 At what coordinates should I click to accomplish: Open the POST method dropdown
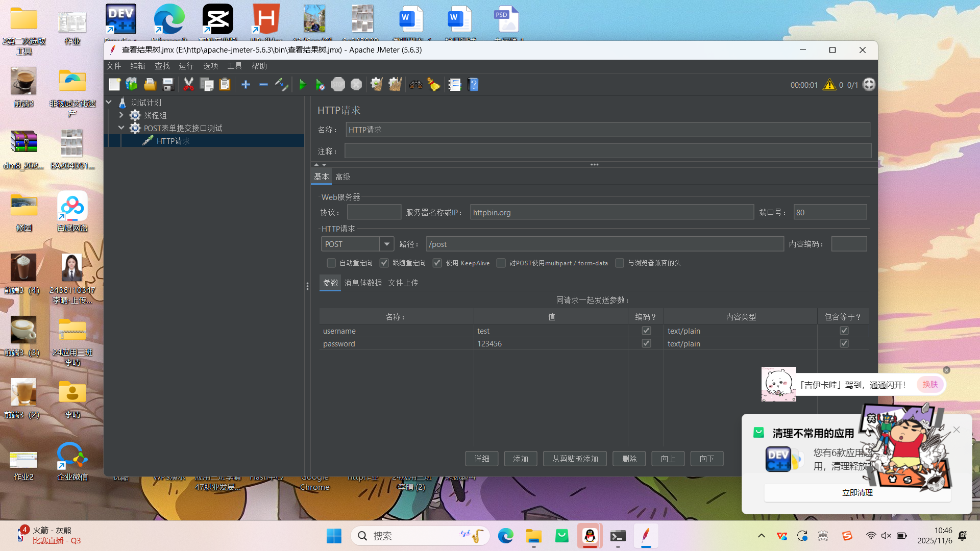pos(386,244)
